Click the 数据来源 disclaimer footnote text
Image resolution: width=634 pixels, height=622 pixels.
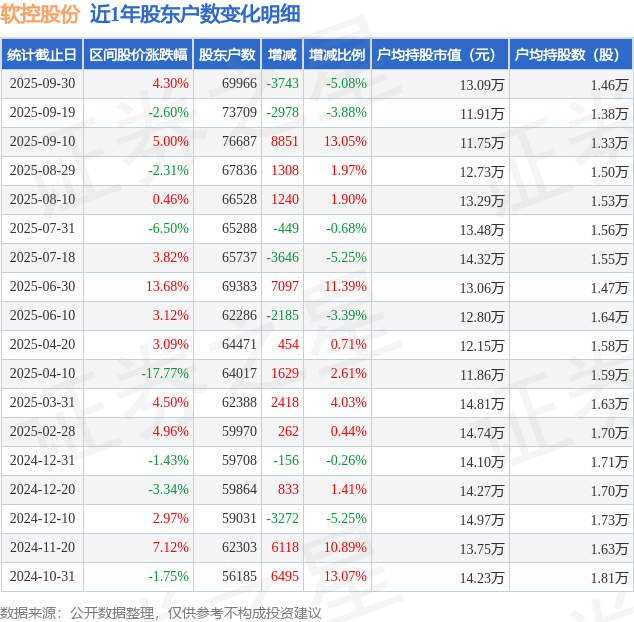tap(160, 612)
